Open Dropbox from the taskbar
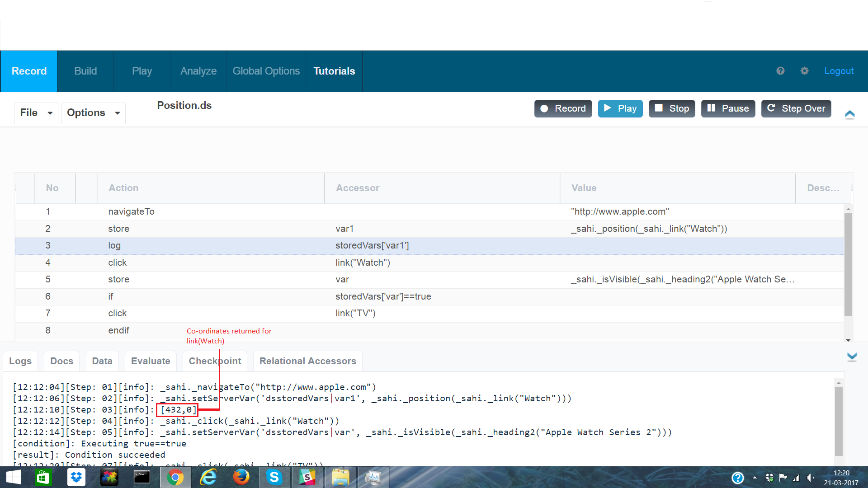Image resolution: width=868 pixels, height=488 pixels. pos(76,477)
